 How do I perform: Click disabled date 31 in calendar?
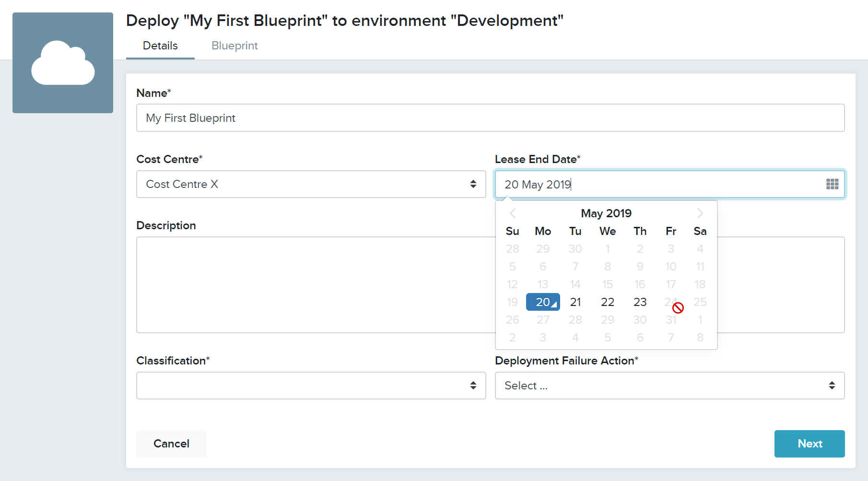pos(671,320)
